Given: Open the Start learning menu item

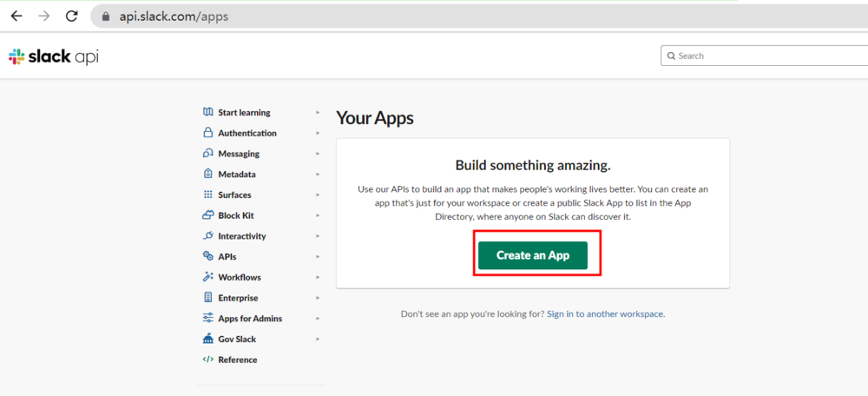Looking at the screenshot, I should 244,112.
